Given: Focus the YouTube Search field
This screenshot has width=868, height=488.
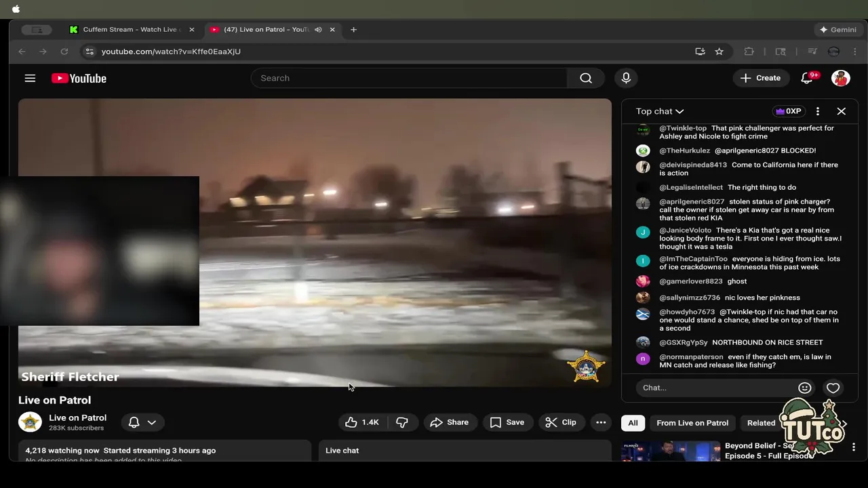Looking at the screenshot, I should [409, 78].
